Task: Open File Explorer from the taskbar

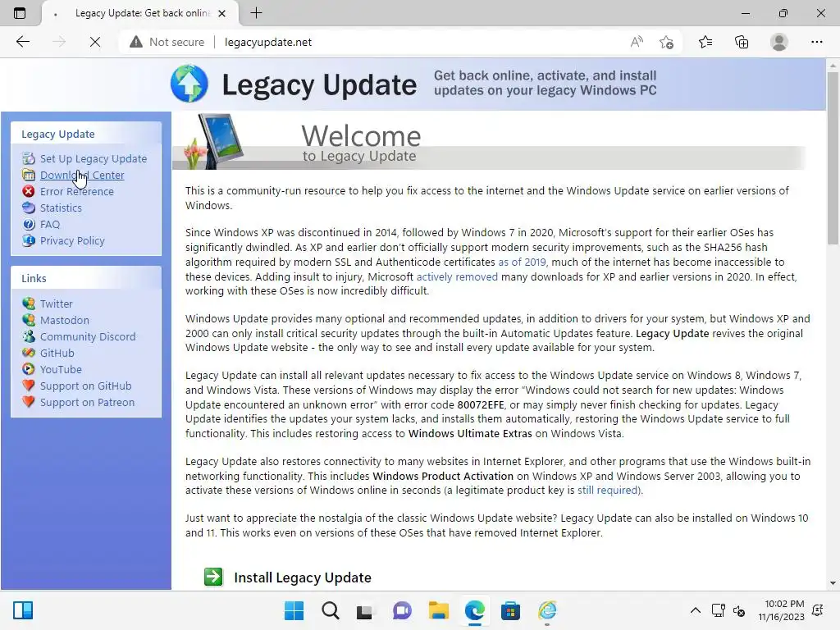Action: click(x=438, y=610)
